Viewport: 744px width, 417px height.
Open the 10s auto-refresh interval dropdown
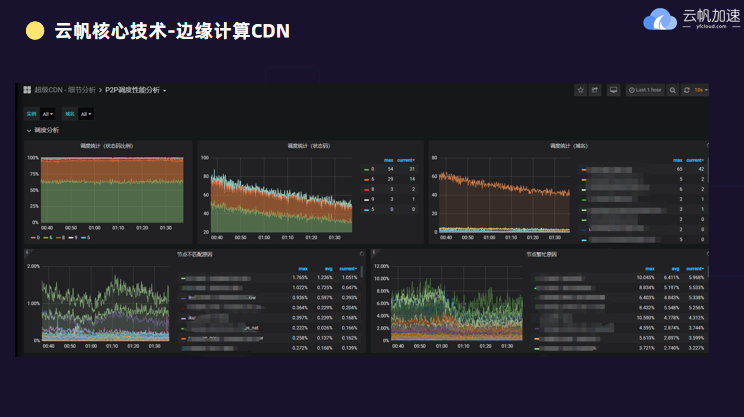(701, 90)
